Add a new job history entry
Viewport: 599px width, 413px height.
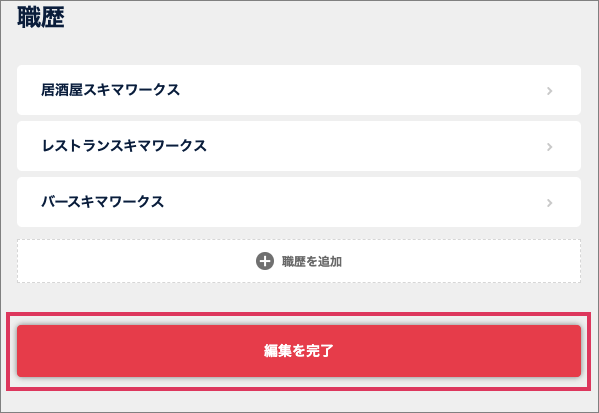(299, 261)
